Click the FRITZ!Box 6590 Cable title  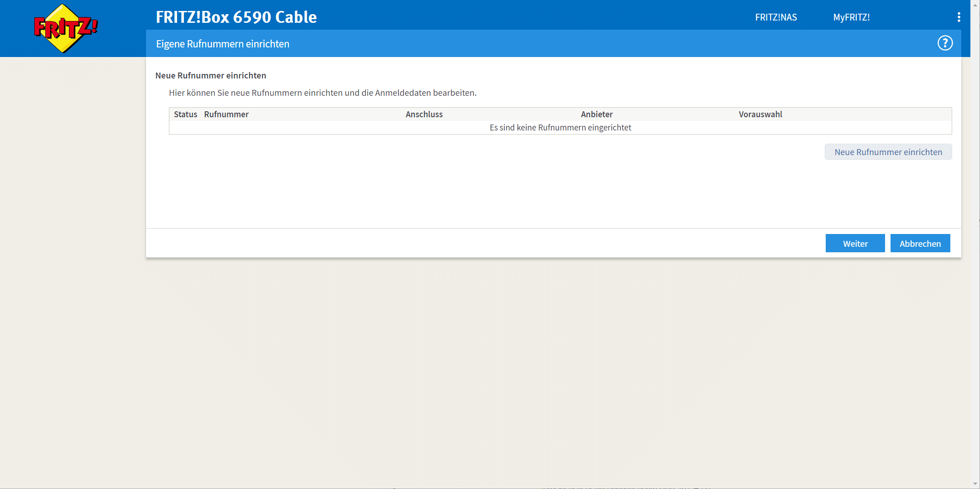point(236,17)
